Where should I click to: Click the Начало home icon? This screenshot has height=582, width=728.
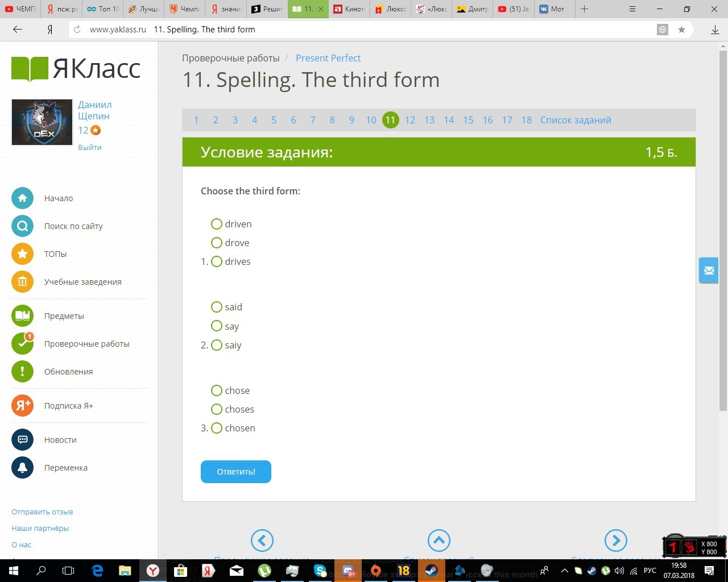[x=22, y=198]
